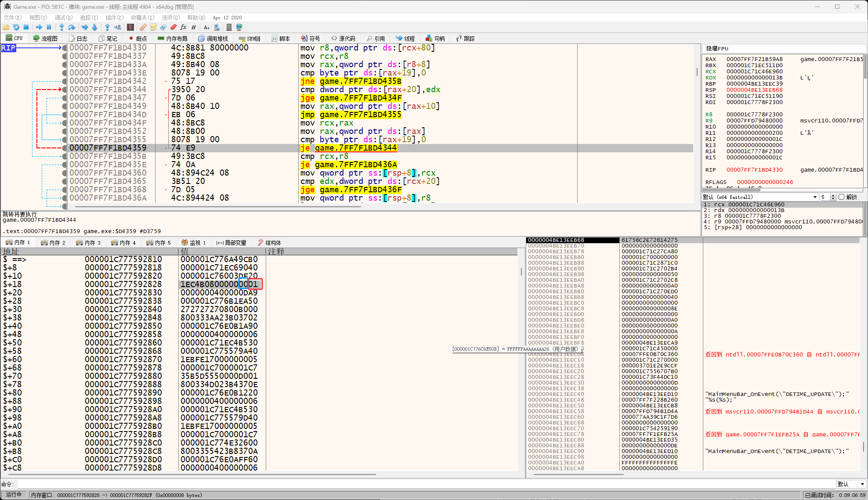
Task: Click the patches band-aid icon
Action: coord(143,27)
